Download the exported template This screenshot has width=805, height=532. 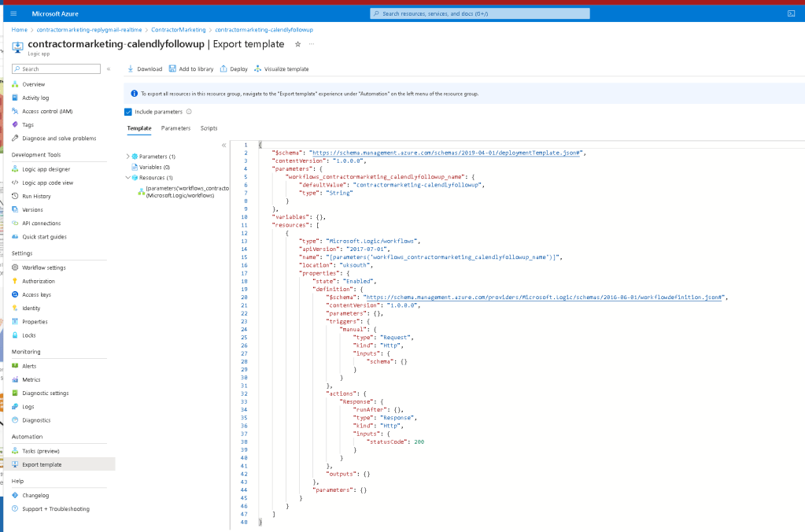(145, 68)
